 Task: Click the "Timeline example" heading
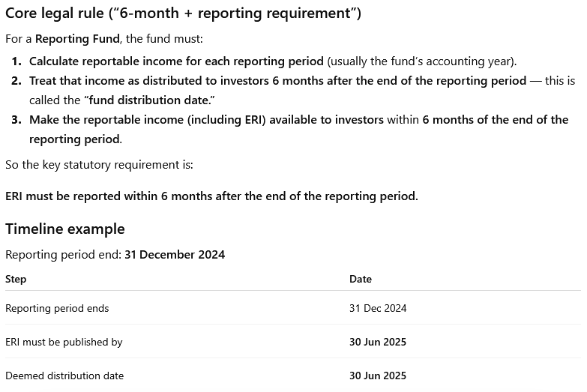pos(65,229)
